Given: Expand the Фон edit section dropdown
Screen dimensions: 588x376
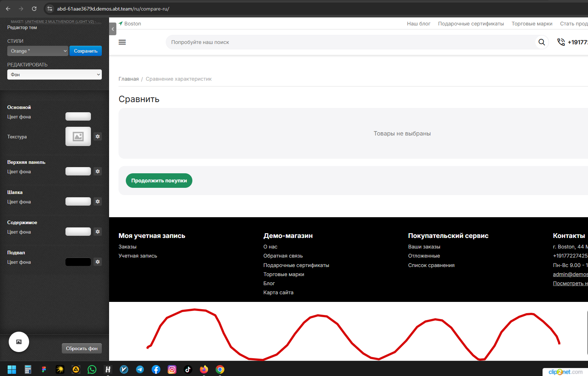Looking at the screenshot, I should (55, 74).
